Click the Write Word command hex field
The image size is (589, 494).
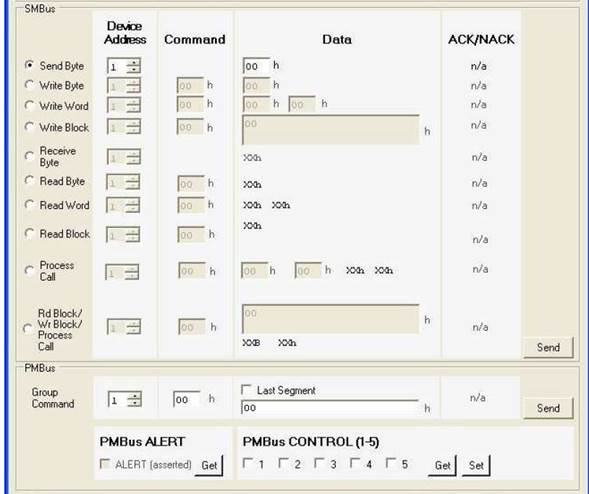pyautogui.click(x=190, y=104)
